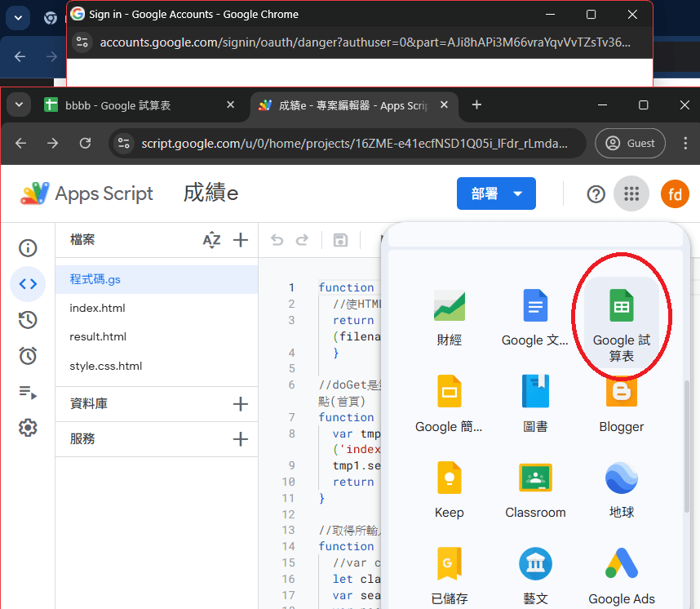Viewport: 700px width, 609px height.
Task: Open the tab search dropdown arrow
Action: (20, 105)
